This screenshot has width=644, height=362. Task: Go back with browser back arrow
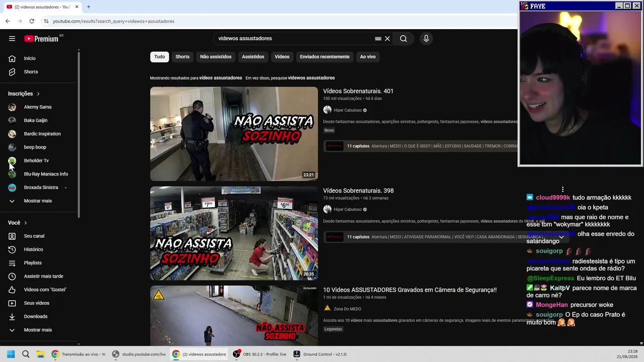(x=8, y=21)
